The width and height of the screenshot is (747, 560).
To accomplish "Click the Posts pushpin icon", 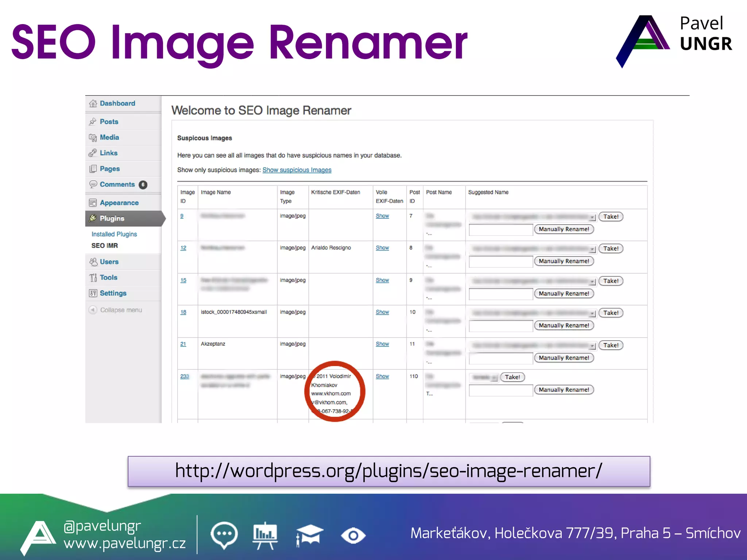I will pyautogui.click(x=93, y=122).
